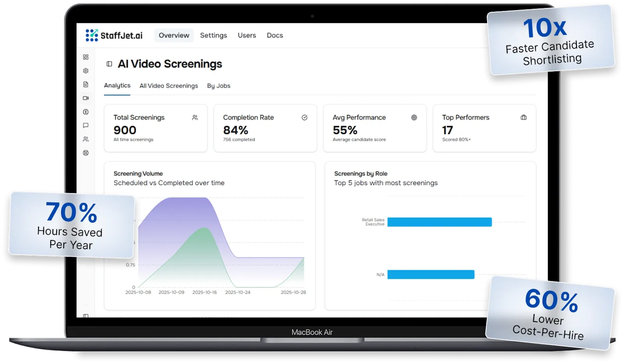Click the checkmark icon on Completion Rate card

pyautogui.click(x=305, y=117)
